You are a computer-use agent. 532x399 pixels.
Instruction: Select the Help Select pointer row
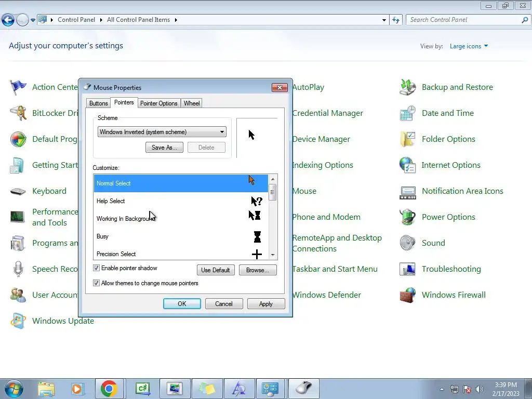181,201
